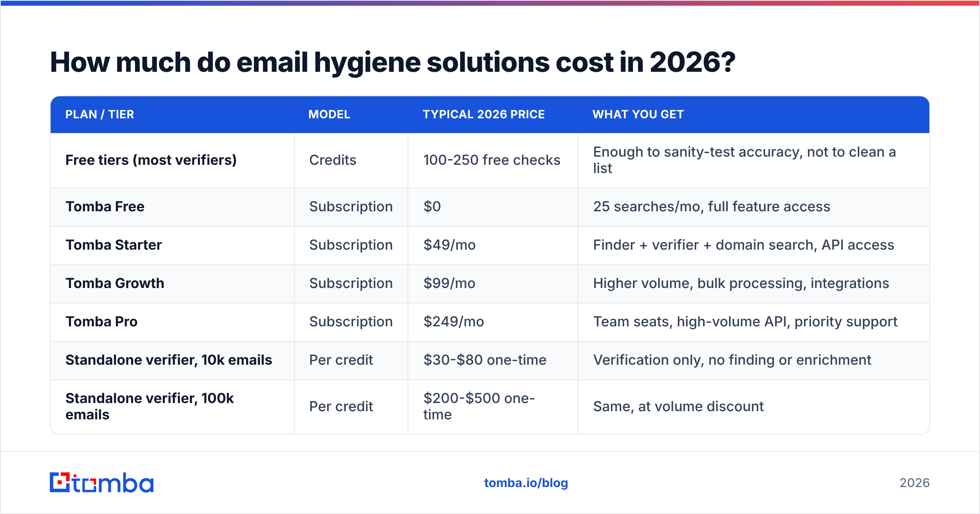Click "Per credit" in the 10k emails row
The width and height of the screenshot is (980, 514).
coord(341,360)
